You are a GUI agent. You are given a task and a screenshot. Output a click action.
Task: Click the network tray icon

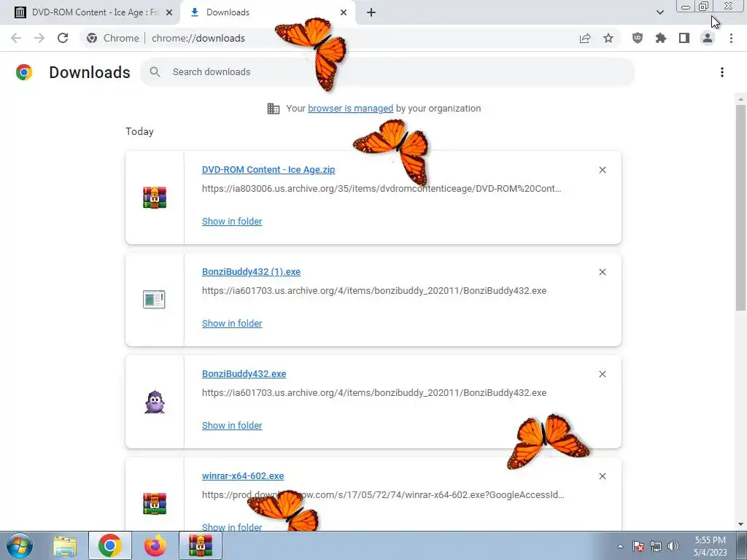(x=656, y=546)
